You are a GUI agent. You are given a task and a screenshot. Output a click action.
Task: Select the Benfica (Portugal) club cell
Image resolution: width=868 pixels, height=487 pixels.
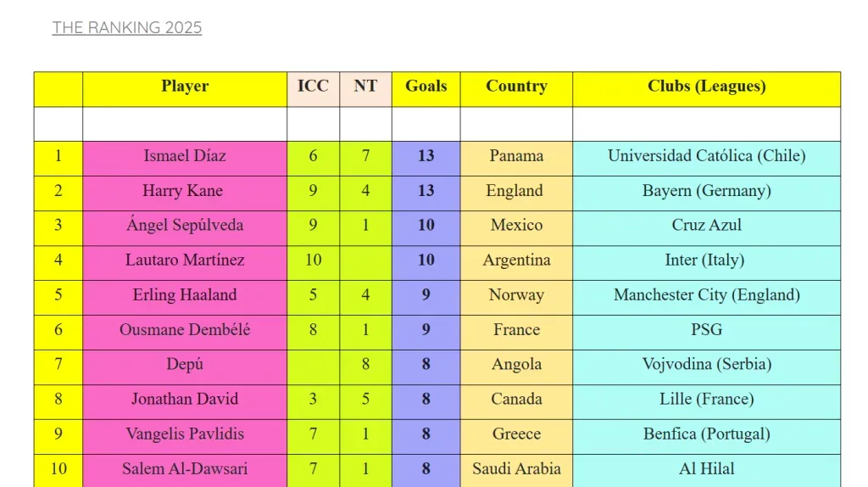[706, 434]
